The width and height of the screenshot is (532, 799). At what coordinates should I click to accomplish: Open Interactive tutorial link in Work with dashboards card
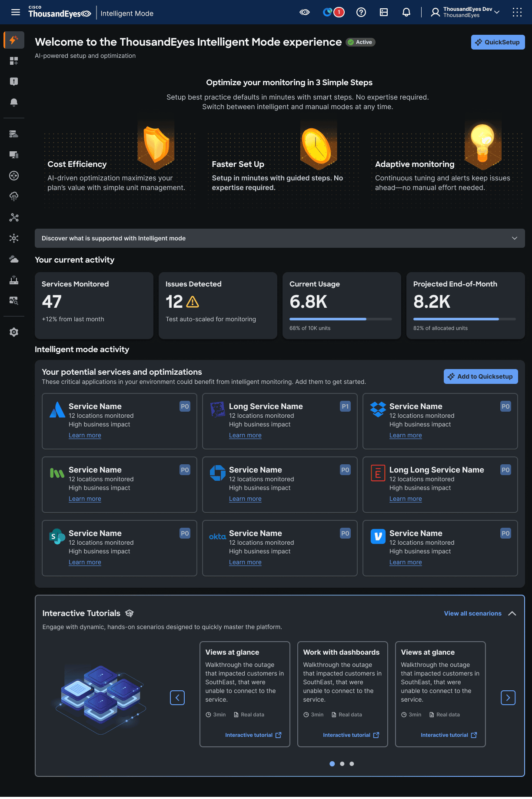[351, 735]
